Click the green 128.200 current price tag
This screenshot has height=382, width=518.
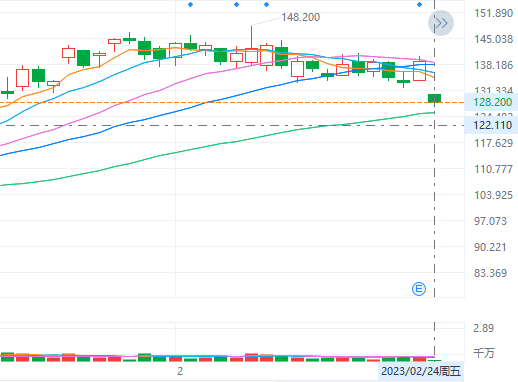[x=492, y=102]
